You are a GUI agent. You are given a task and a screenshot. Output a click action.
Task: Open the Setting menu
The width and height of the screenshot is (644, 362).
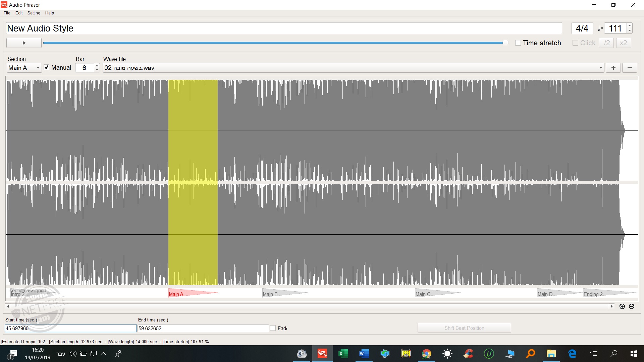(34, 13)
